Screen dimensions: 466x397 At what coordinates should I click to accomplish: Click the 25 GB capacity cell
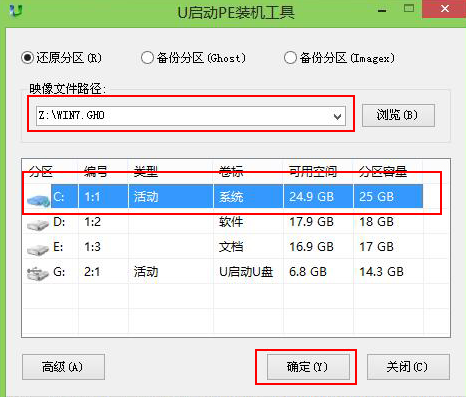click(x=376, y=197)
